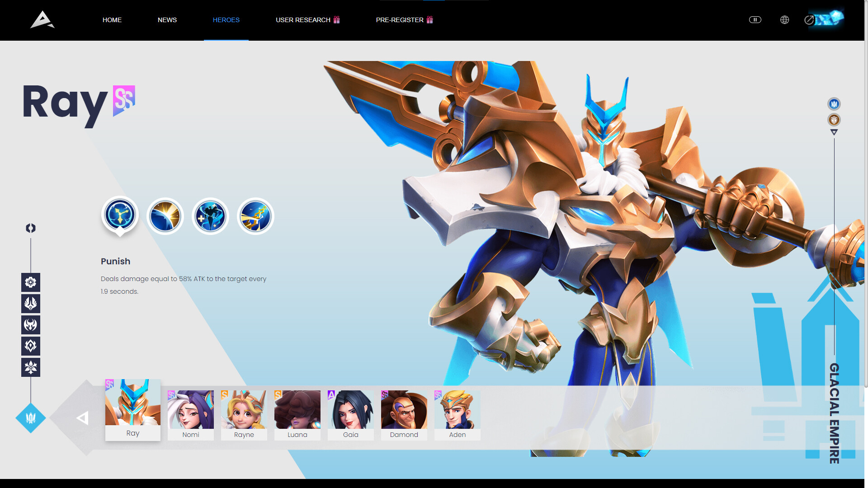
Task: Click the Glacial Empire trident diamond icon
Action: coord(30,418)
